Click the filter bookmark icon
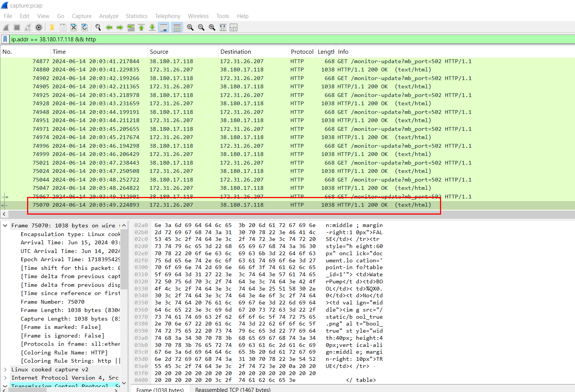The image size is (575, 392). 5,39
